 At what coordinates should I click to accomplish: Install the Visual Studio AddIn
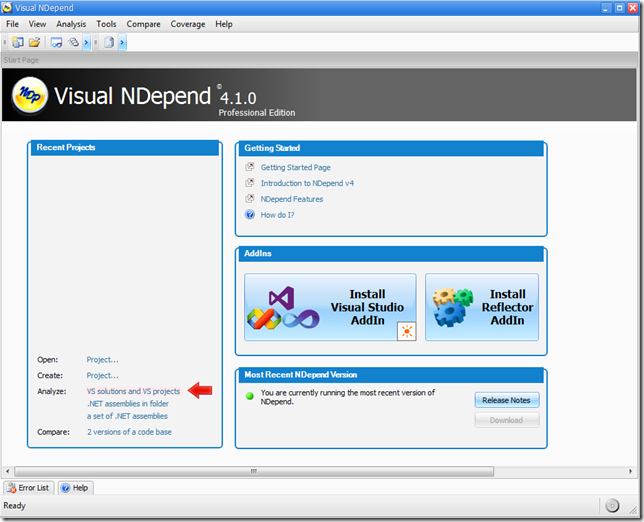pyautogui.click(x=330, y=307)
